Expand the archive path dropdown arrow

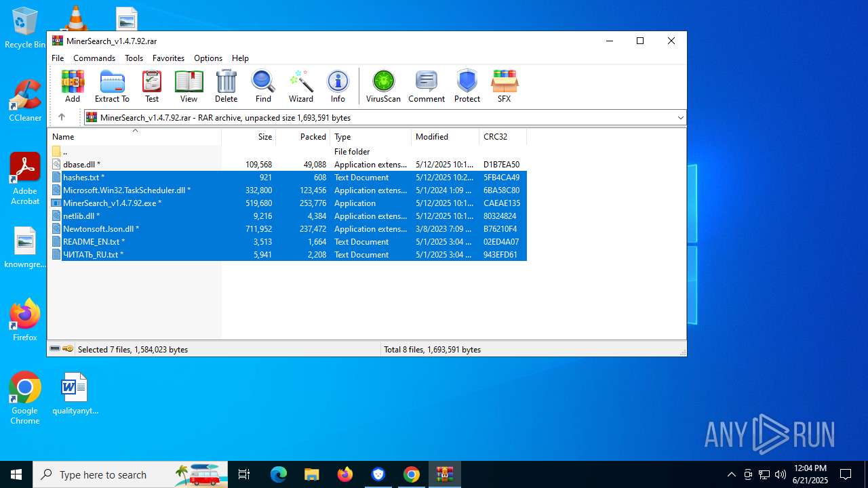(680, 118)
